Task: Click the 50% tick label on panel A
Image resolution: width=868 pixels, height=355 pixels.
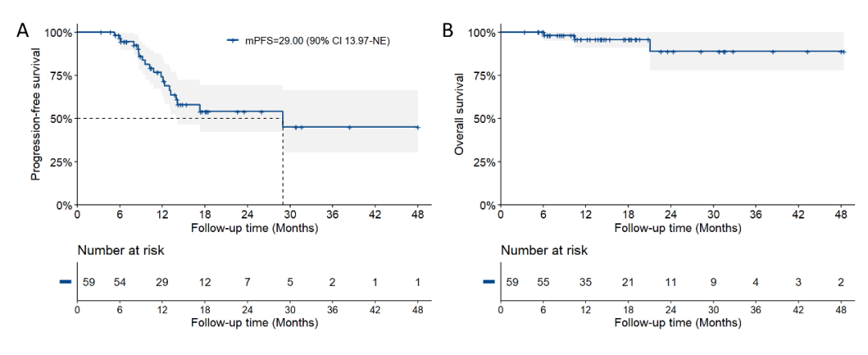Action: [x=61, y=119]
